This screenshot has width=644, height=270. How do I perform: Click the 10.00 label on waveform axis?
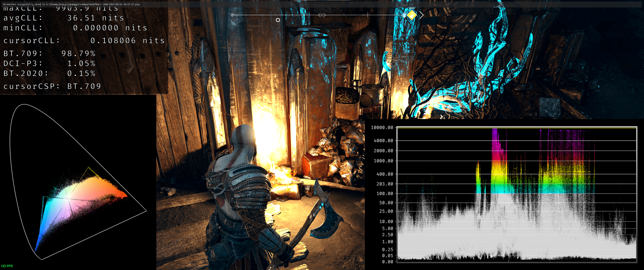[x=386, y=222]
